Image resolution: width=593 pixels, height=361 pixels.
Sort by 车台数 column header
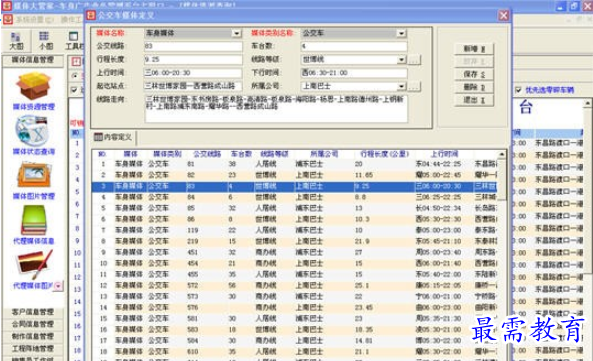(241, 154)
